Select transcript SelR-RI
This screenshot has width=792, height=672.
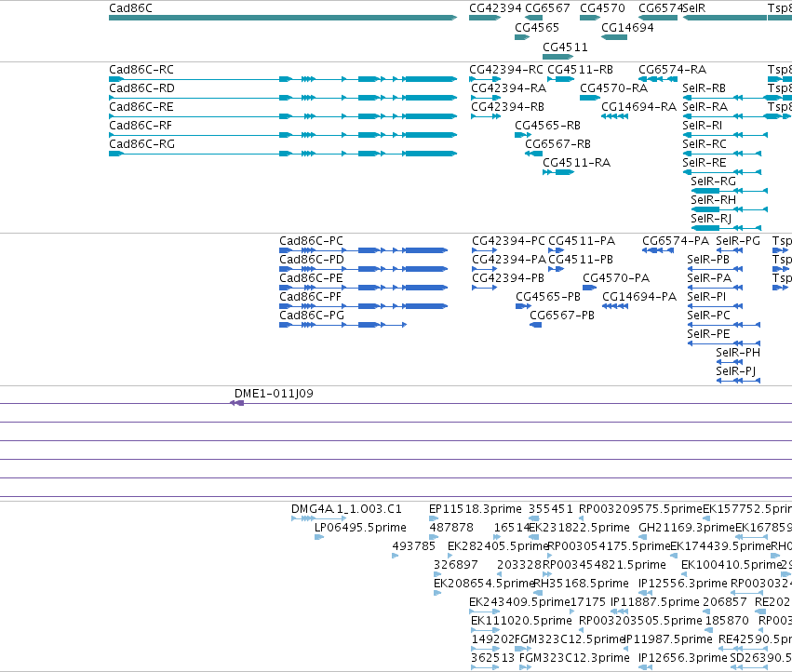click(x=725, y=135)
